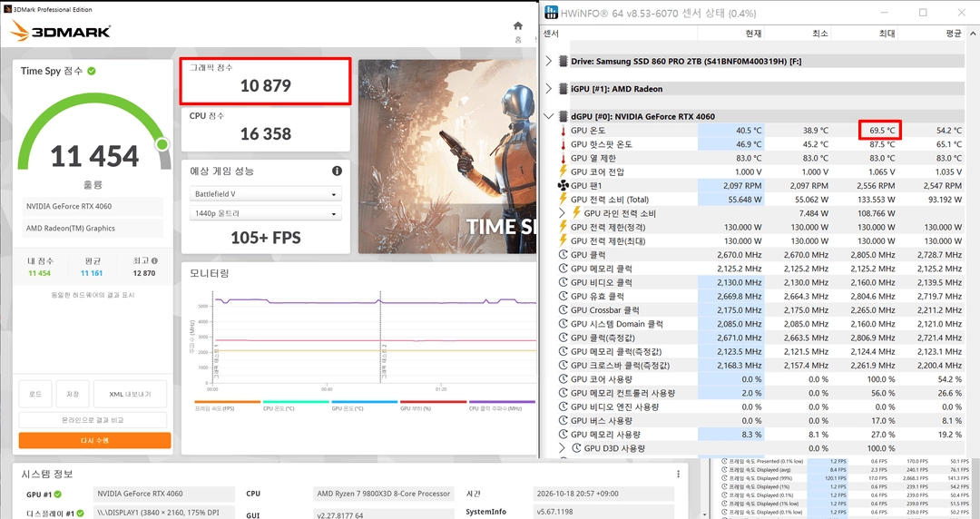980x519 pixels.
Task: Click HWiNFO scrollbar up arrow
Action: 972,34
